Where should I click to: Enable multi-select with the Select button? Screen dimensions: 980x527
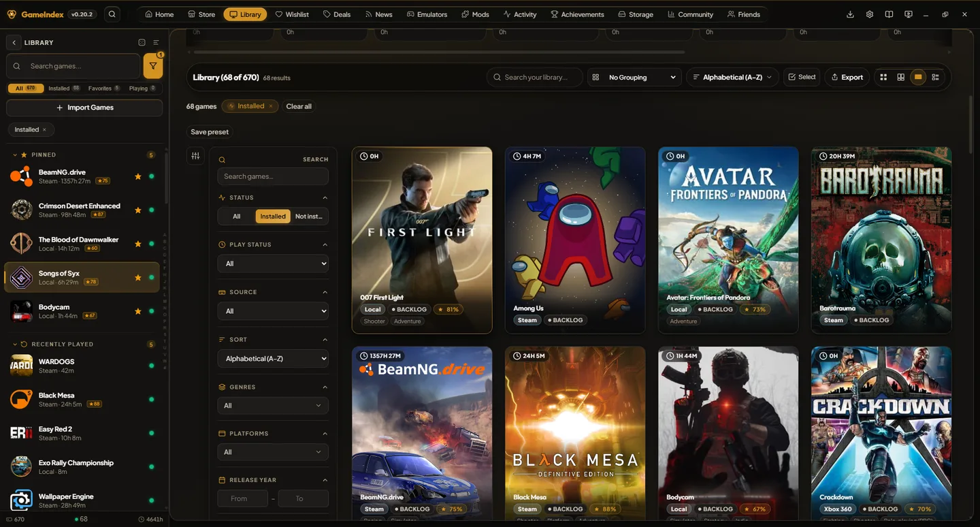pos(802,77)
